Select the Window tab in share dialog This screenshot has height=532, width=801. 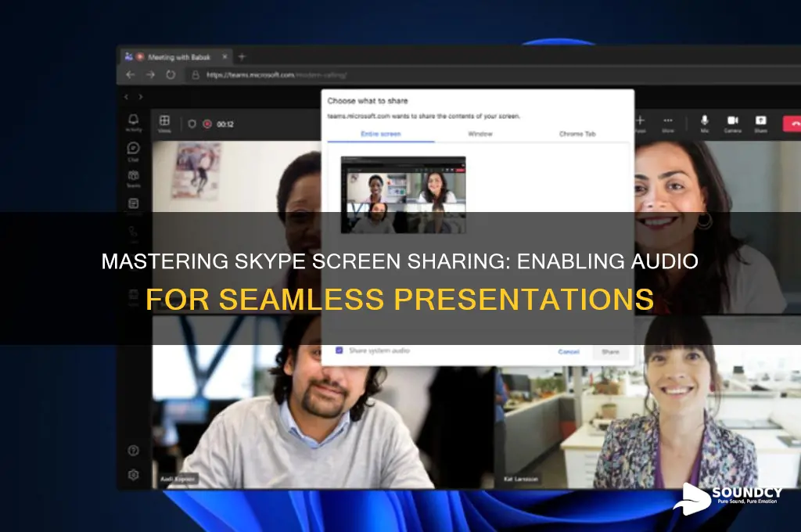click(480, 134)
